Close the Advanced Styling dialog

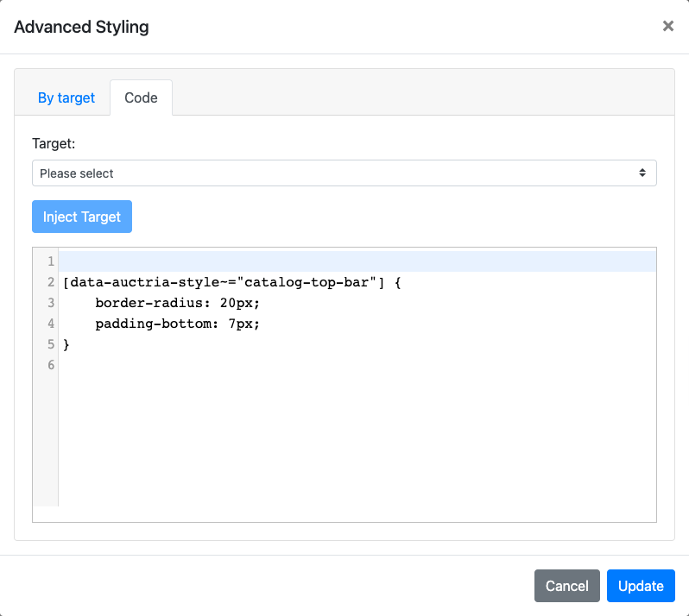667,27
